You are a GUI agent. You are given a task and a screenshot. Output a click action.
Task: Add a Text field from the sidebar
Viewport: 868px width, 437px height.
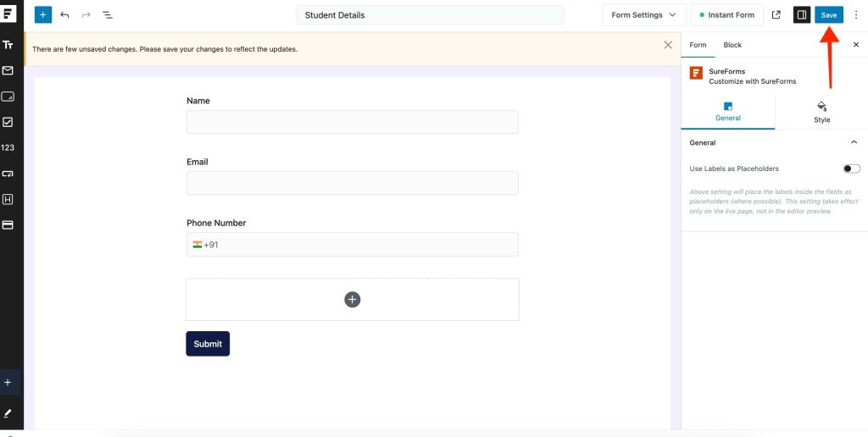tap(8, 45)
